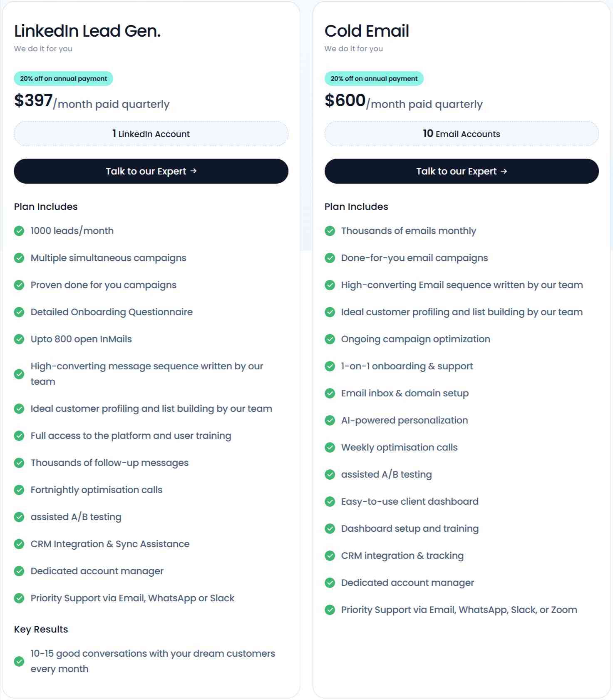Click the checkmark beside CRM Integration & Sync Assistance

(19, 544)
